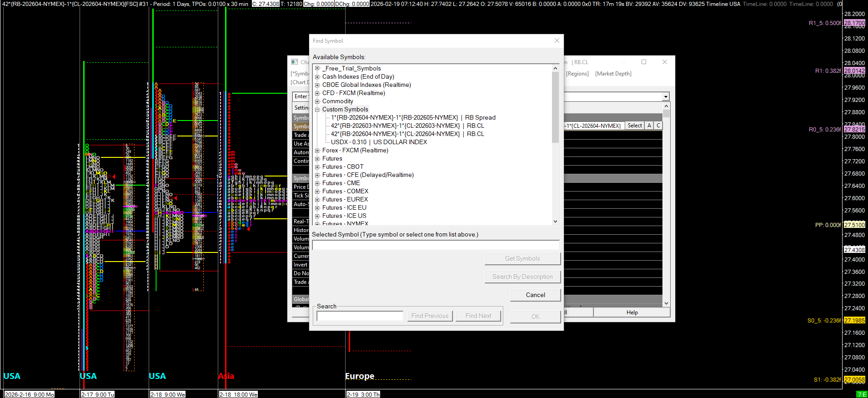Viewport: 868px width, 398px height.
Task: Click the symbol list scroll-up arrow
Action: (x=555, y=68)
